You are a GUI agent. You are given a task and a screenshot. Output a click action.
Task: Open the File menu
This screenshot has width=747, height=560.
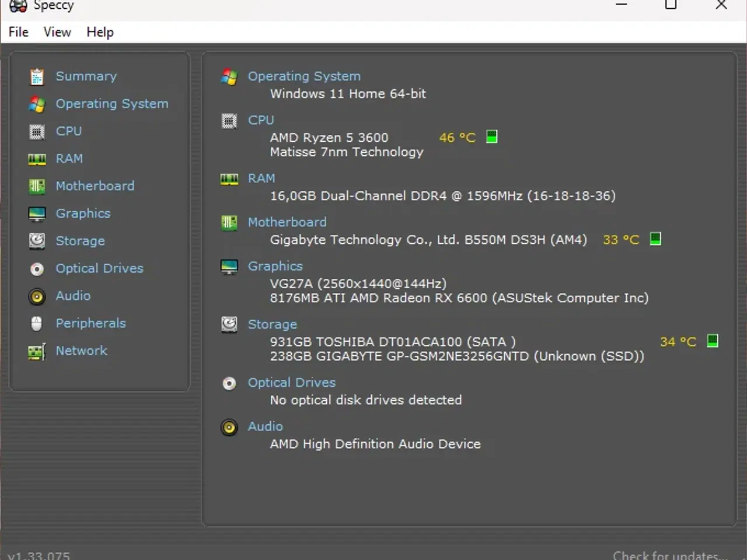(x=19, y=32)
